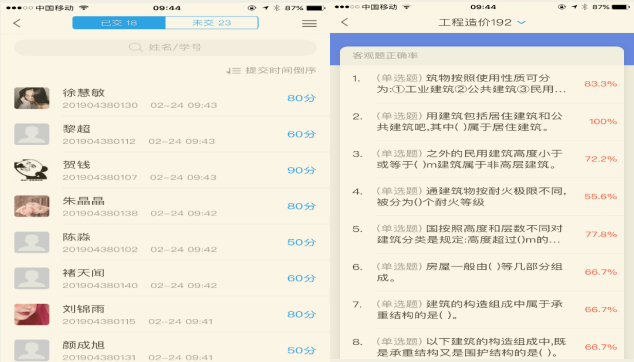Select student name 贺钱
634x362 pixels.
76,165
